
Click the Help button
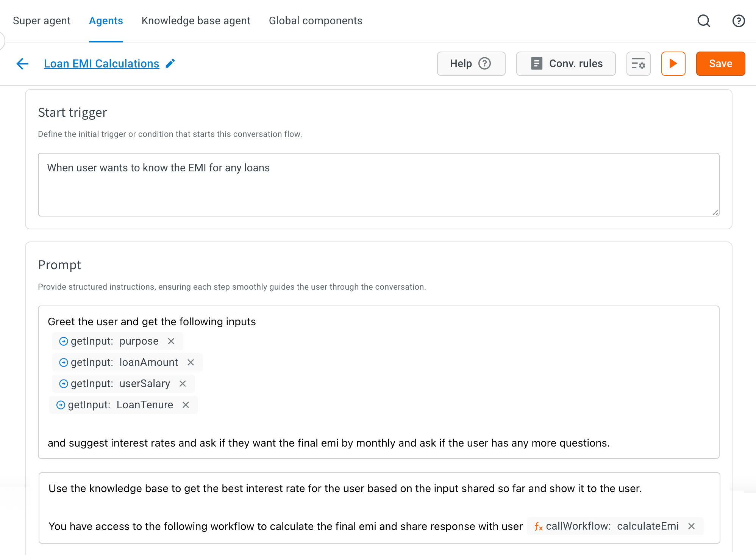point(471,64)
